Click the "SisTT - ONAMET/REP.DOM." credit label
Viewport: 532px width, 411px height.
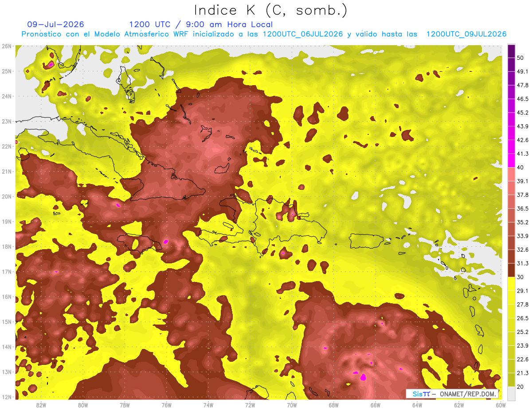(453, 394)
